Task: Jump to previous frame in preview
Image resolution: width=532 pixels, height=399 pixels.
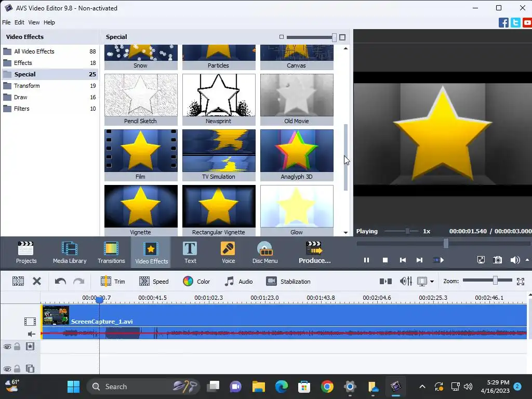Action: [403, 260]
